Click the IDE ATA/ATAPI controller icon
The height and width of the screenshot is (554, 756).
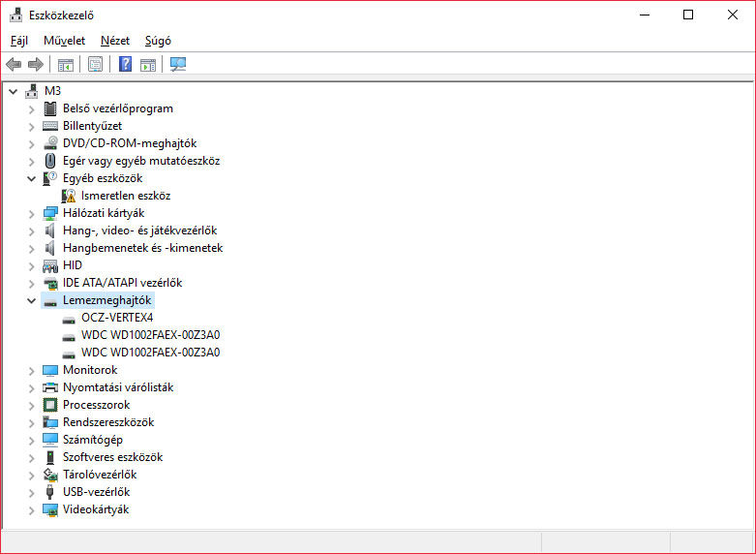pyautogui.click(x=50, y=283)
